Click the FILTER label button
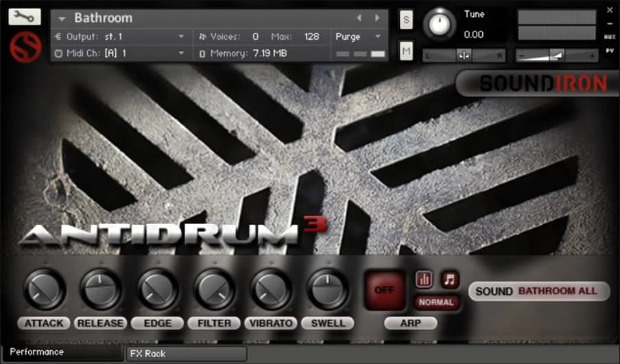The height and width of the screenshot is (364, 620). tap(214, 324)
